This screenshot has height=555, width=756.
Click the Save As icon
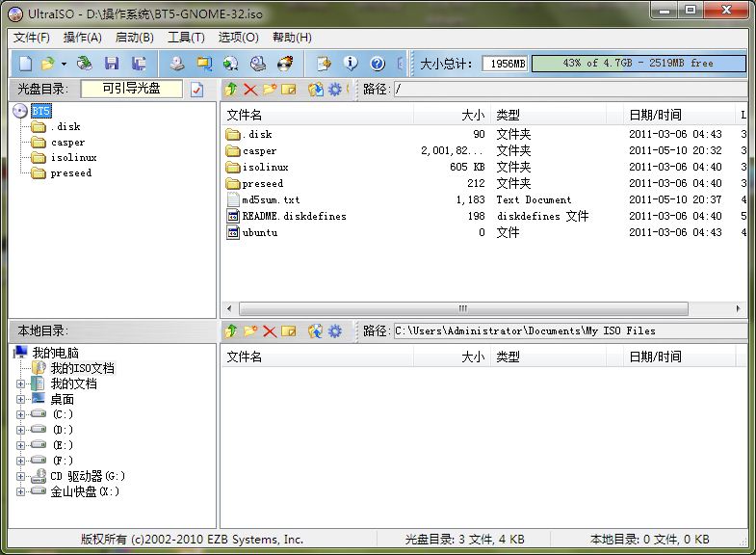coord(139,64)
